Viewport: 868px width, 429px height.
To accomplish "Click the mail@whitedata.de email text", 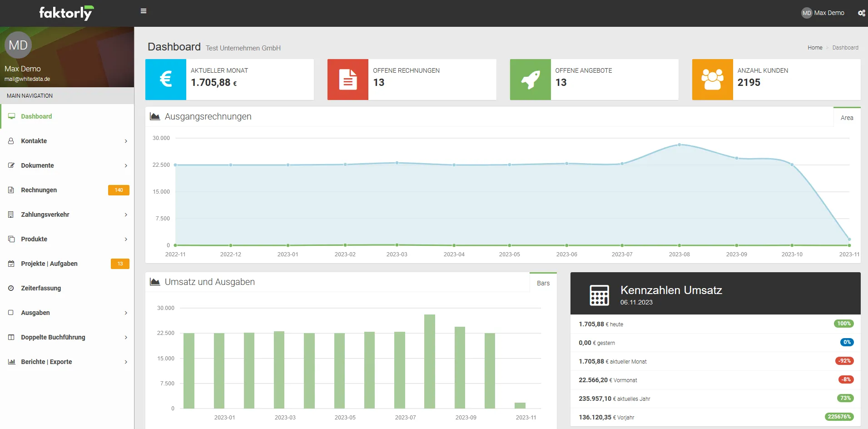I will click(27, 79).
